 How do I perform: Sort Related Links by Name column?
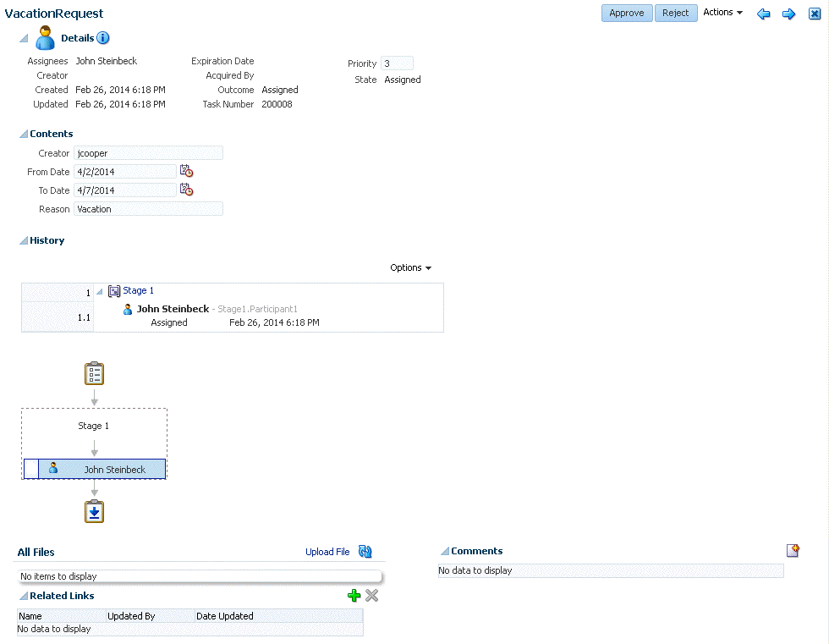click(61, 616)
